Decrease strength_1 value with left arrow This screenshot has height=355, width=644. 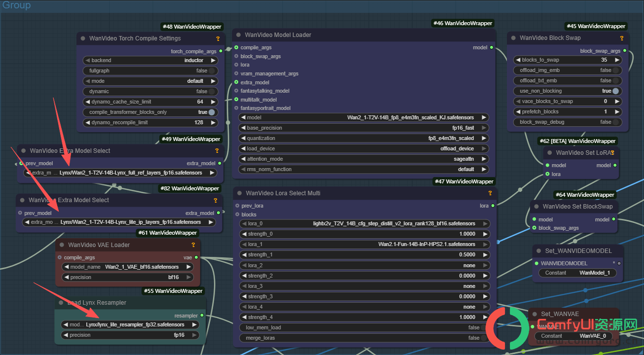[243, 254]
